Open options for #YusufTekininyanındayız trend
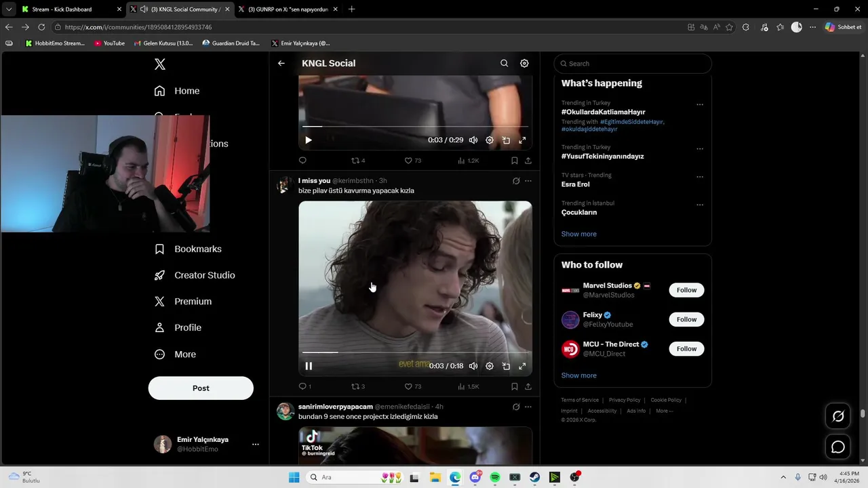 (x=700, y=149)
